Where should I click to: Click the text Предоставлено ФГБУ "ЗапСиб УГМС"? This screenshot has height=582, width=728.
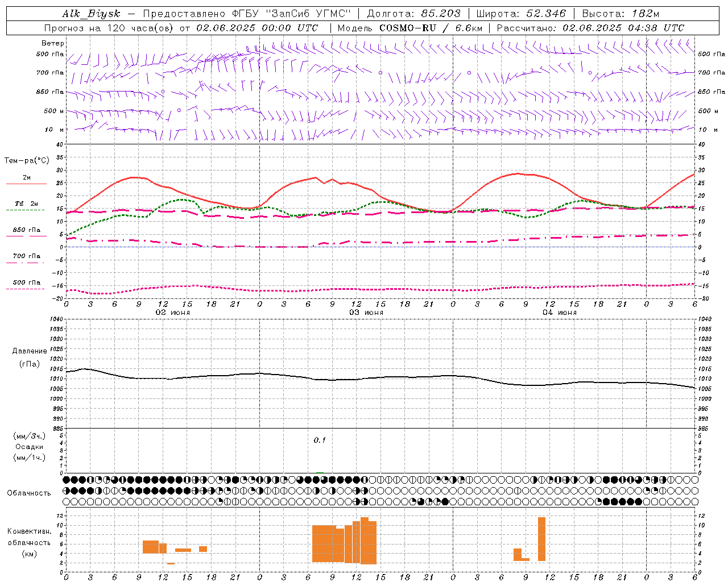247,14
